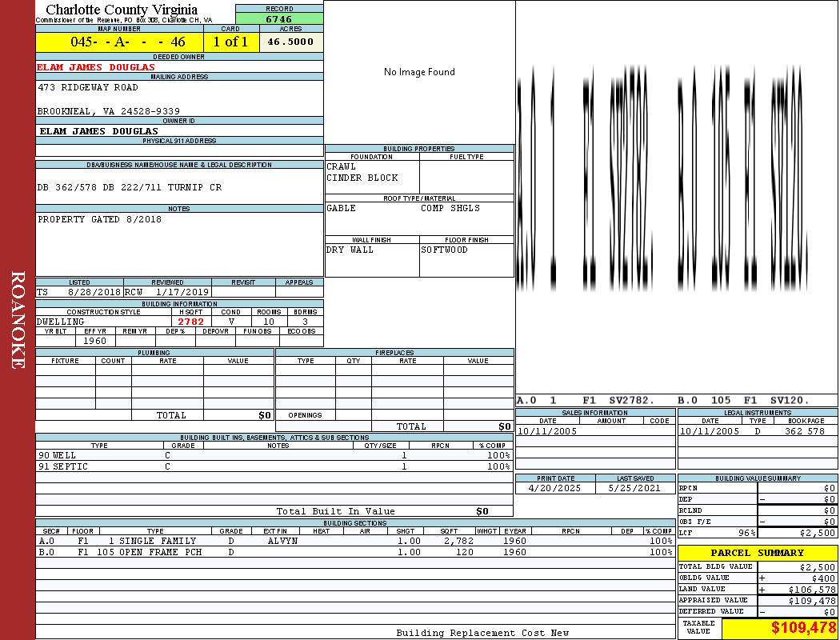This screenshot has height=640, width=840.
Task: Click the red H SQFT value 2782
Action: 190,322
